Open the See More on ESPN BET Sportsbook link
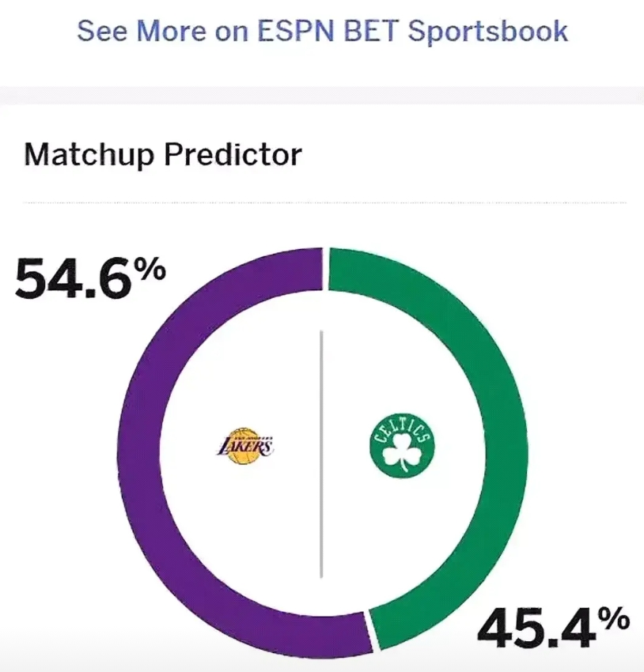This screenshot has width=644, height=672. pos(323,32)
